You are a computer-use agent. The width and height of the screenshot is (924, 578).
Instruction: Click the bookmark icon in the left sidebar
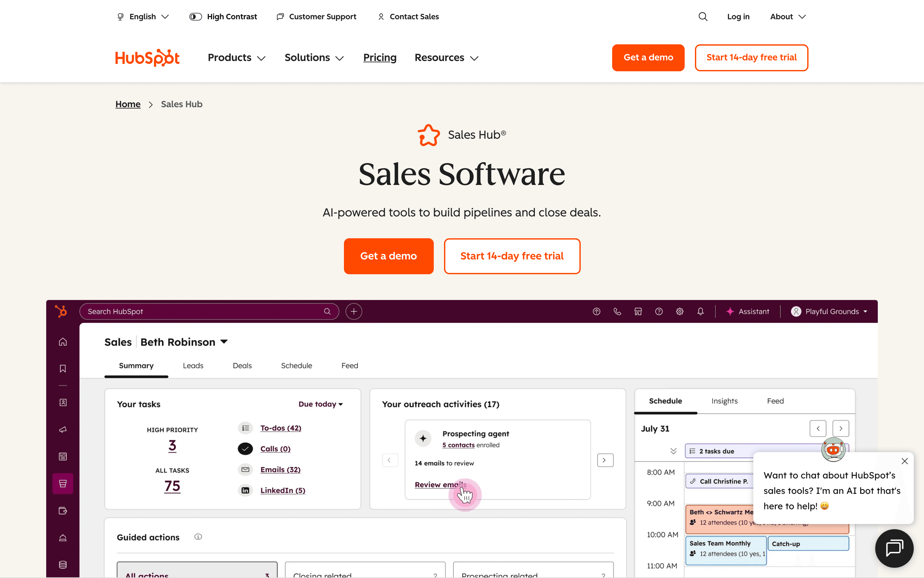tap(63, 369)
